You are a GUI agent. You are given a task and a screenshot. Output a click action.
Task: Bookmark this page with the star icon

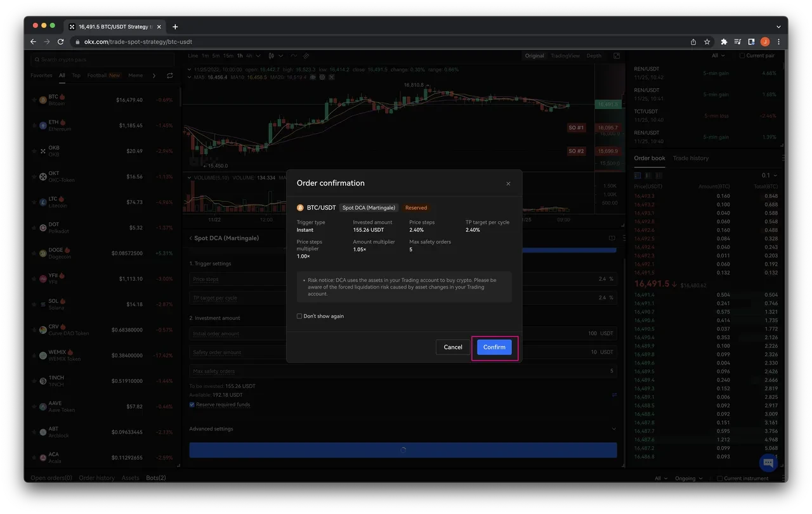click(707, 42)
